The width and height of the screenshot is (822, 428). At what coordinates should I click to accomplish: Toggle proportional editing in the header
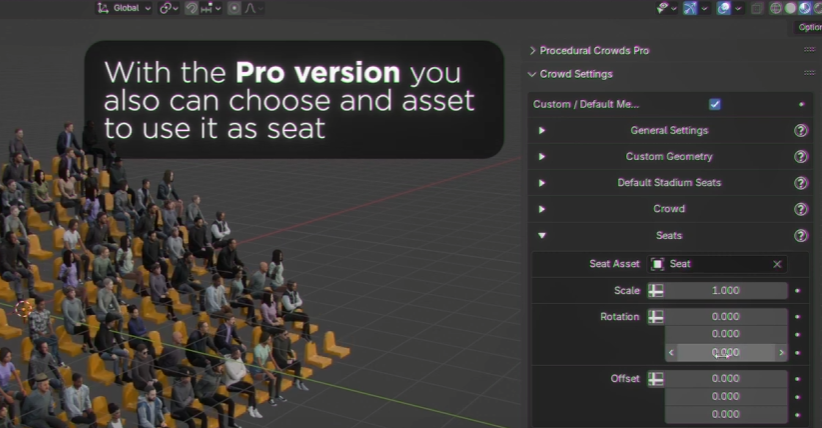(234, 8)
